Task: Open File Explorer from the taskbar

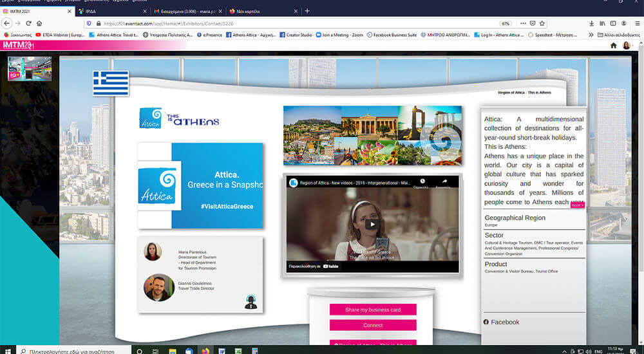Action: pos(173,351)
